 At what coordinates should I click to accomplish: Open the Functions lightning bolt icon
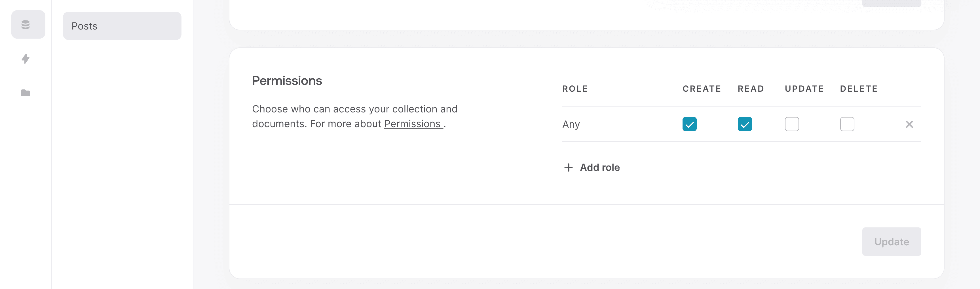(x=26, y=59)
